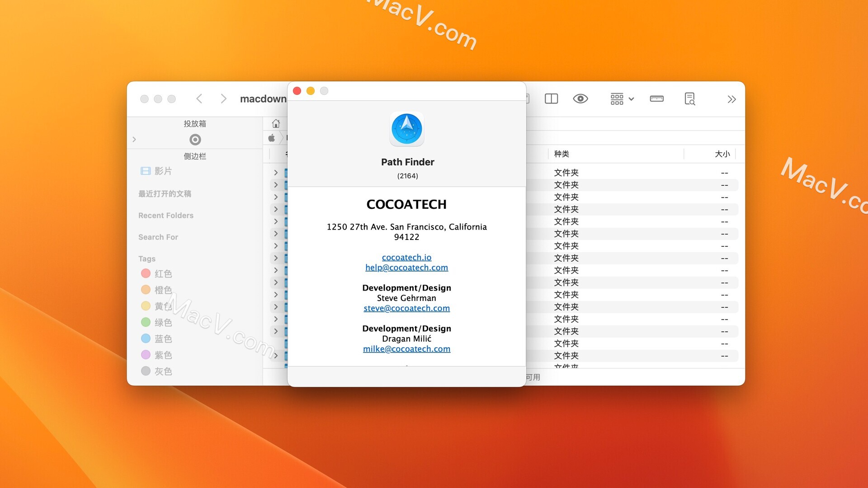Click the home icon in path bar
868x488 pixels.
tap(276, 123)
